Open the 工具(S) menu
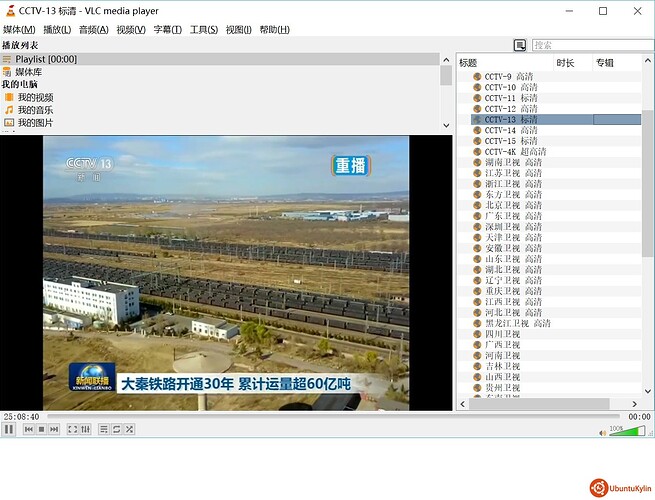Viewport: 655px width, 500px height. click(204, 30)
